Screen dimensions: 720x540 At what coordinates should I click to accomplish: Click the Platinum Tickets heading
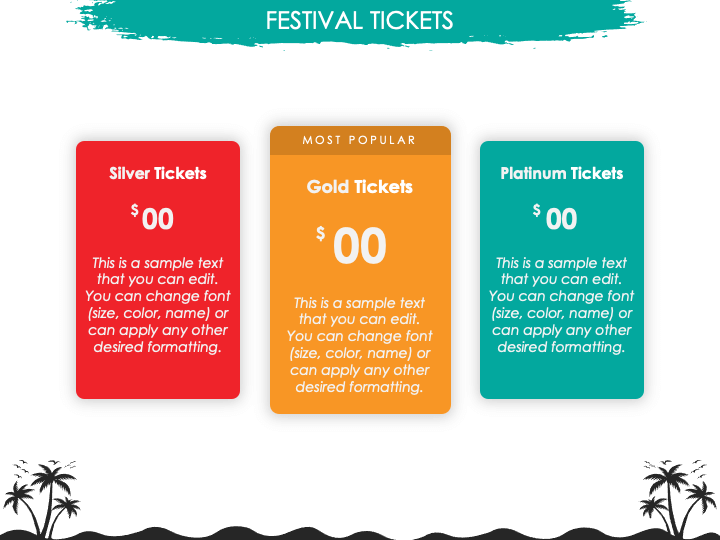pyautogui.click(x=562, y=174)
